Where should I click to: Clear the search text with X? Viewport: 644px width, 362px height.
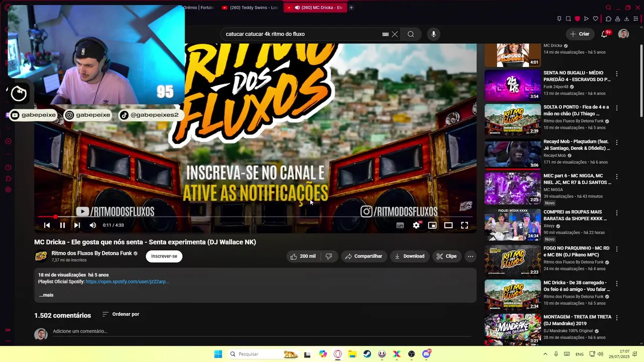coord(395,34)
